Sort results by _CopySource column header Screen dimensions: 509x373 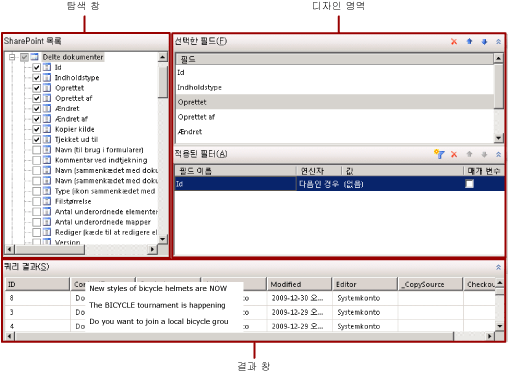430,285
